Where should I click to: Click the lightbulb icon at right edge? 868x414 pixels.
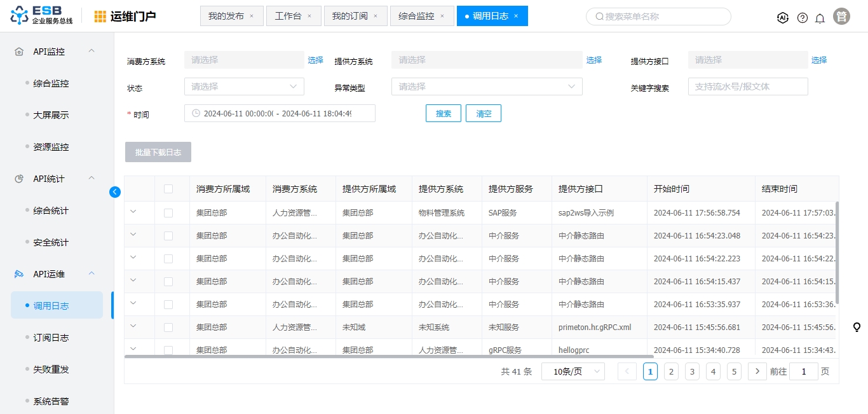click(x=857, y=328)
